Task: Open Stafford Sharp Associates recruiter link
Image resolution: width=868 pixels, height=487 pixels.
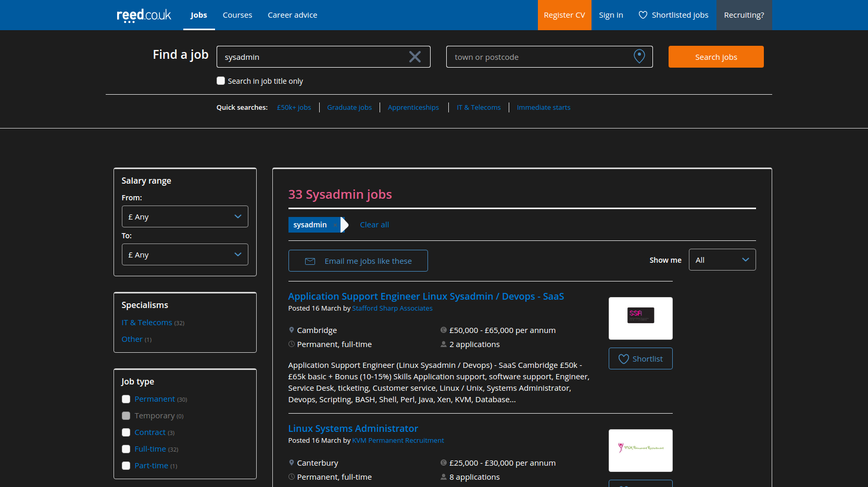Action: point(392,309)
